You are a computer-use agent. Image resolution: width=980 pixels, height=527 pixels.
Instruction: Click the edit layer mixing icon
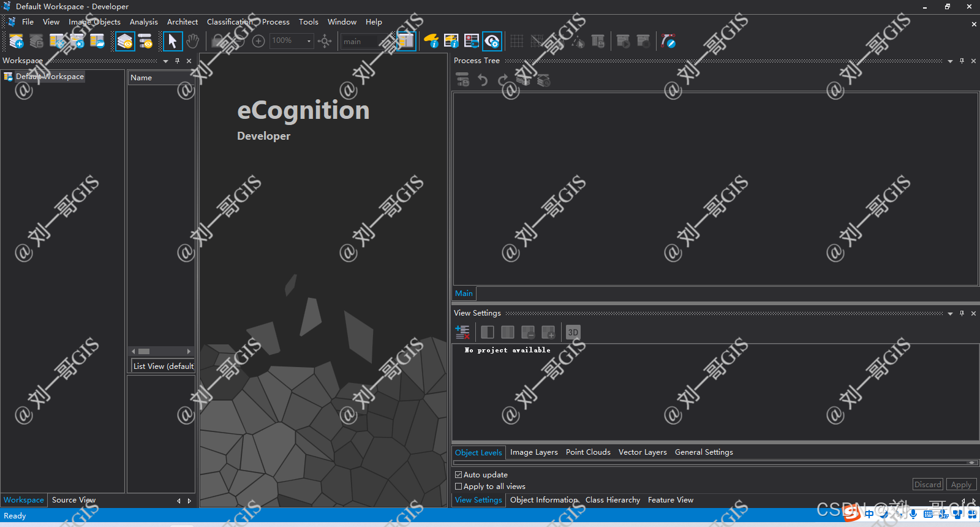462,332
